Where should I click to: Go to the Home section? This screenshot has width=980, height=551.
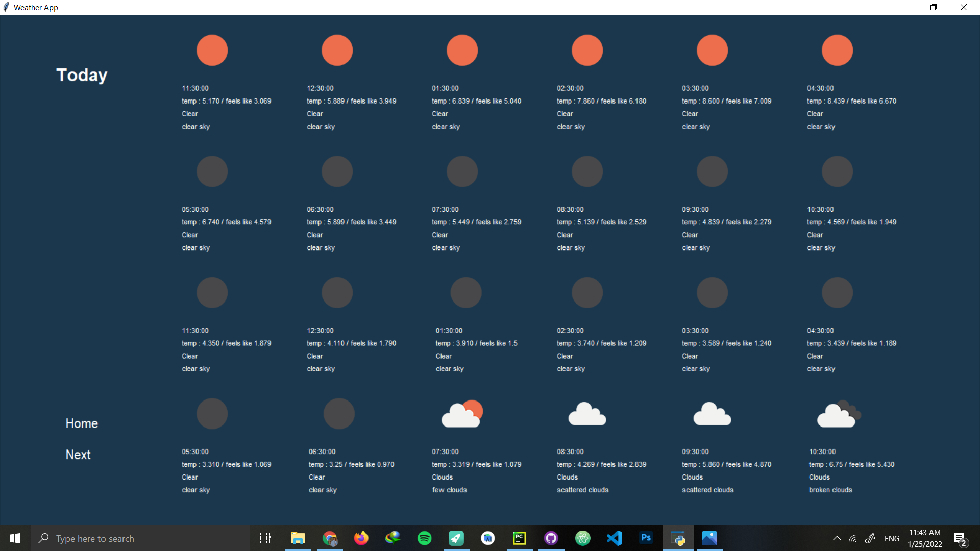coord(81,423)
